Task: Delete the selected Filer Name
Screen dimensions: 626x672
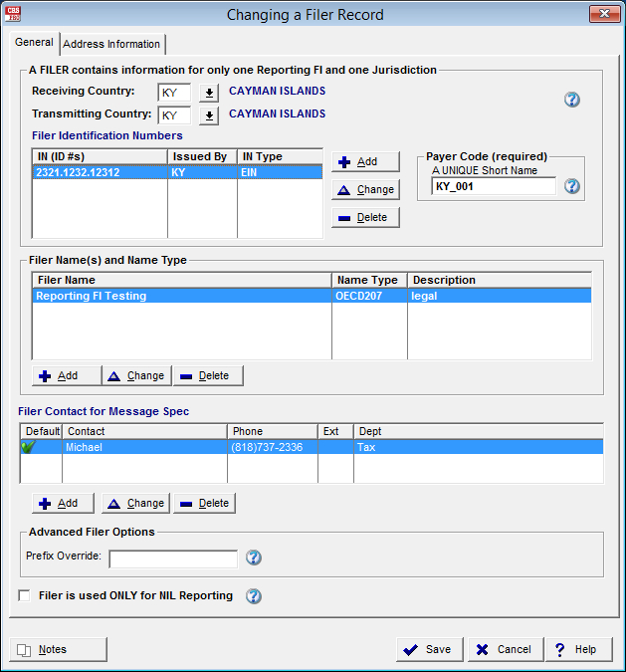Action: click(x=208, y=375)
